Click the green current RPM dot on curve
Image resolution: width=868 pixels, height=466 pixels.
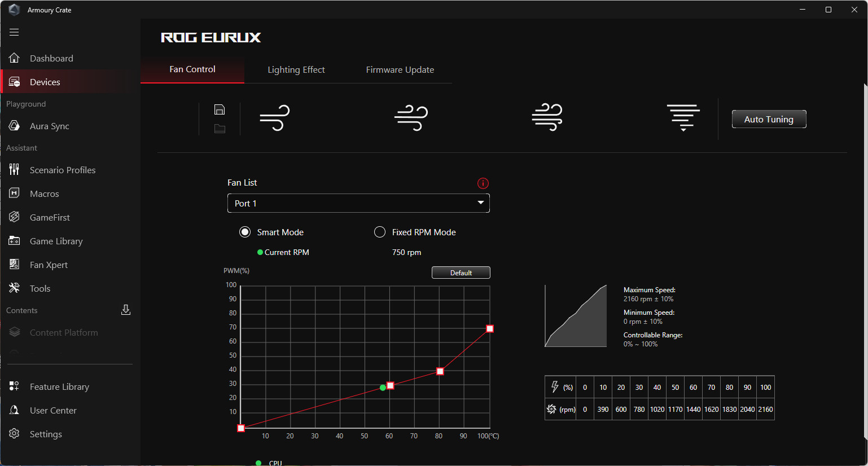(x=383, y=388)
